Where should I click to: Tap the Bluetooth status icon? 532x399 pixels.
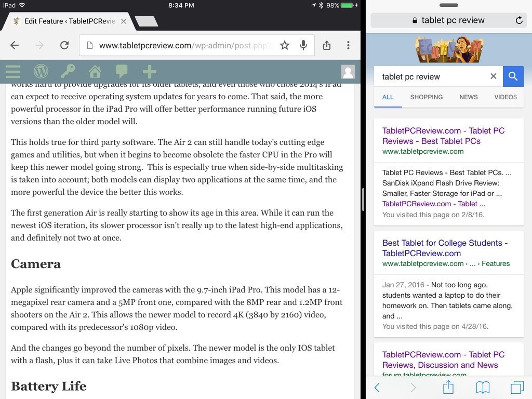click(x=321, y=5)
